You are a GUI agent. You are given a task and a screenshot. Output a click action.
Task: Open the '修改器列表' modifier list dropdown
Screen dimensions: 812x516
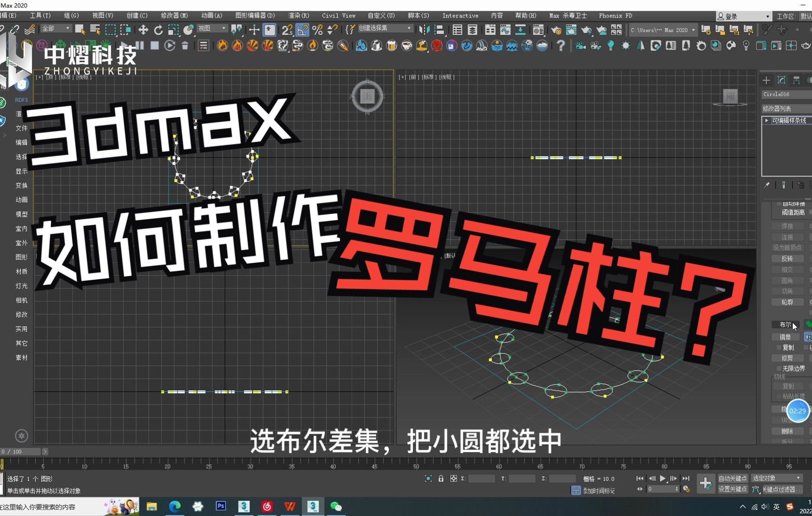point(787,109)
